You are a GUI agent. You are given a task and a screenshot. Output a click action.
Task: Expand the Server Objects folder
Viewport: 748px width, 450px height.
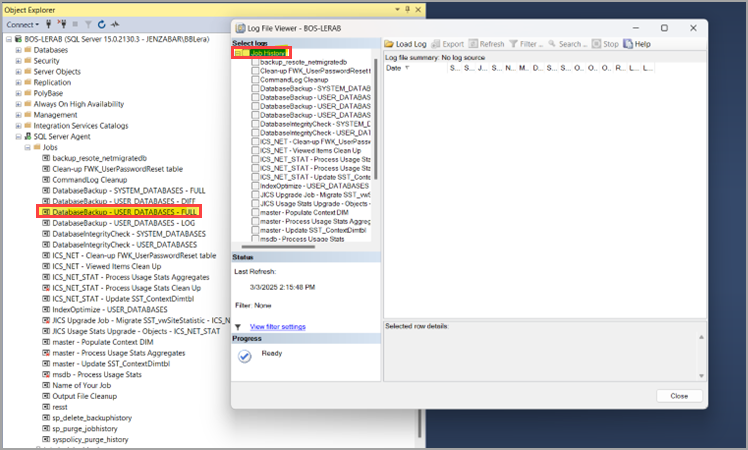18,72
